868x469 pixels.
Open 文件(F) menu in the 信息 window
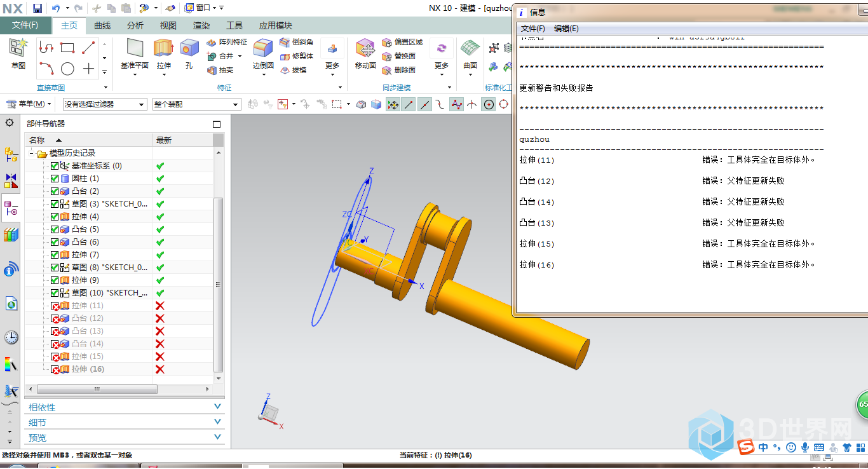pyautogui.click(x=533, y=29)
